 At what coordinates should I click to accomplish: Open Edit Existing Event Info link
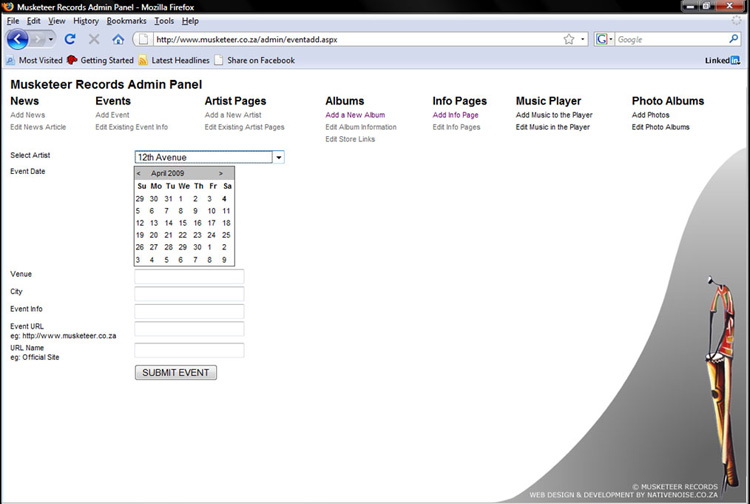tap(132, 127)
